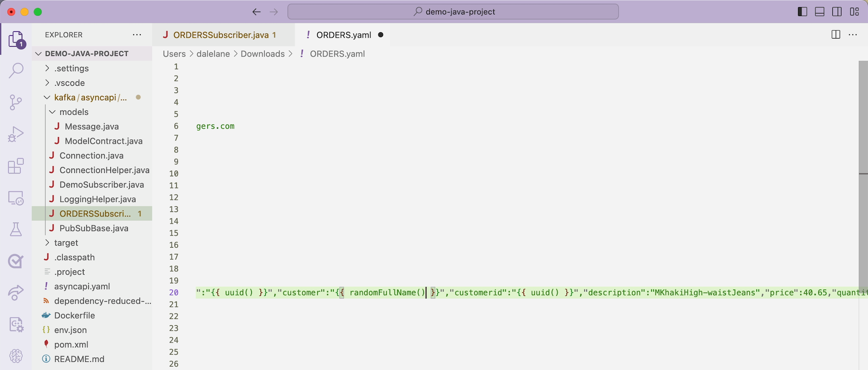
Task: Expand the .settings folder
Action: 71,68
